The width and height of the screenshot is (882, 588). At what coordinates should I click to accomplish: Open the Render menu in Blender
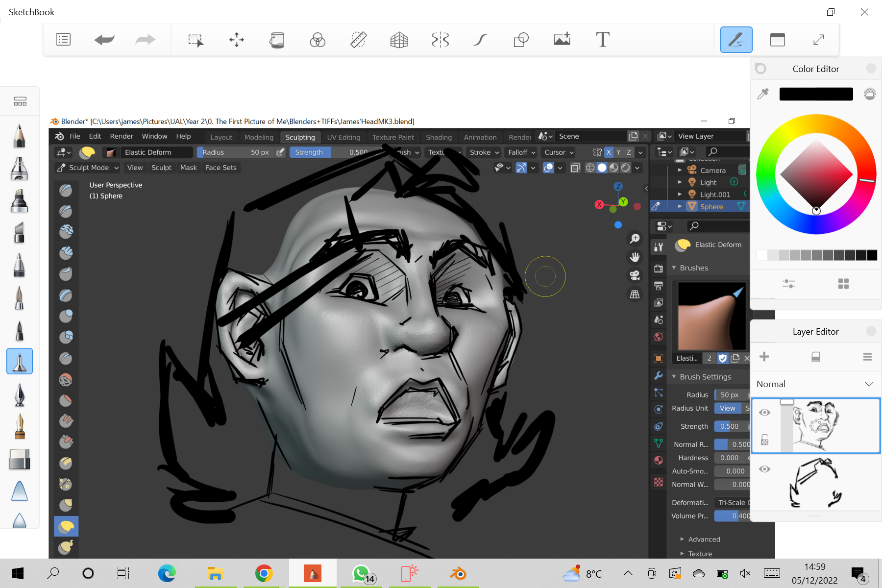point(121,136)
